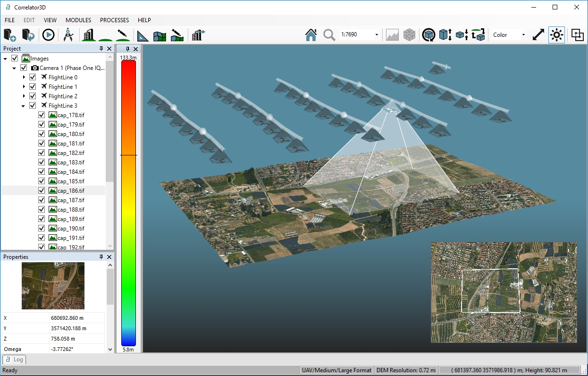Unpin the Properties panel
The height and width of the screenshot is (376, 588).
tap(101, 256)
